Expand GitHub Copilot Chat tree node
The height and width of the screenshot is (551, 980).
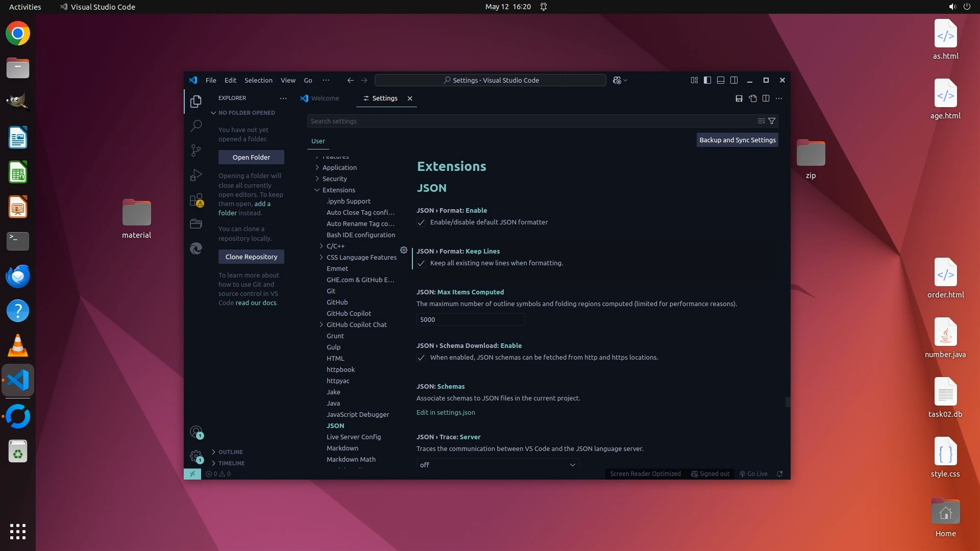[x=322, y=324]
